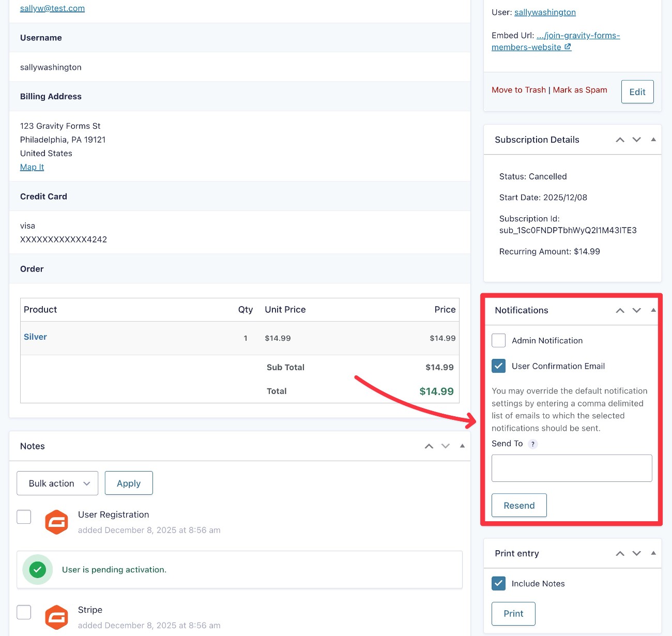Click Move to Trash link
The image size is (672, 636).
click(518, 90)
